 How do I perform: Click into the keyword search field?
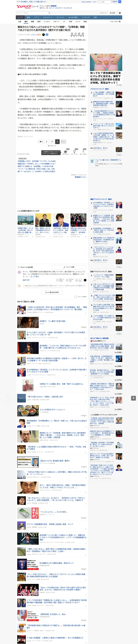click(32, 13)
